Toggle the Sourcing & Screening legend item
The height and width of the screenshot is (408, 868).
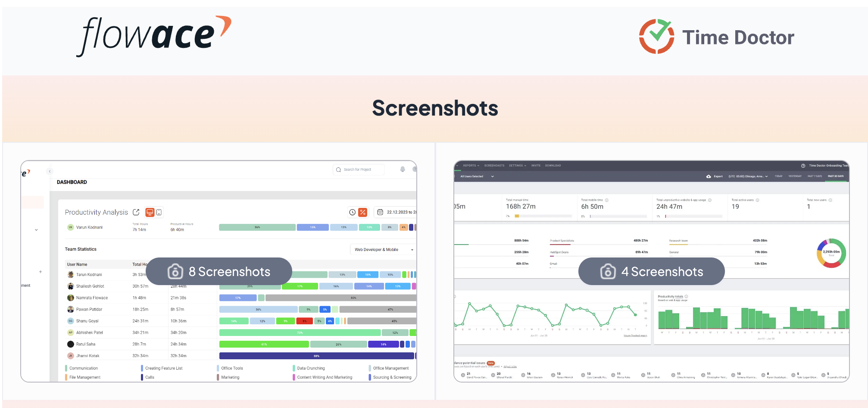(x=390, y=377)
